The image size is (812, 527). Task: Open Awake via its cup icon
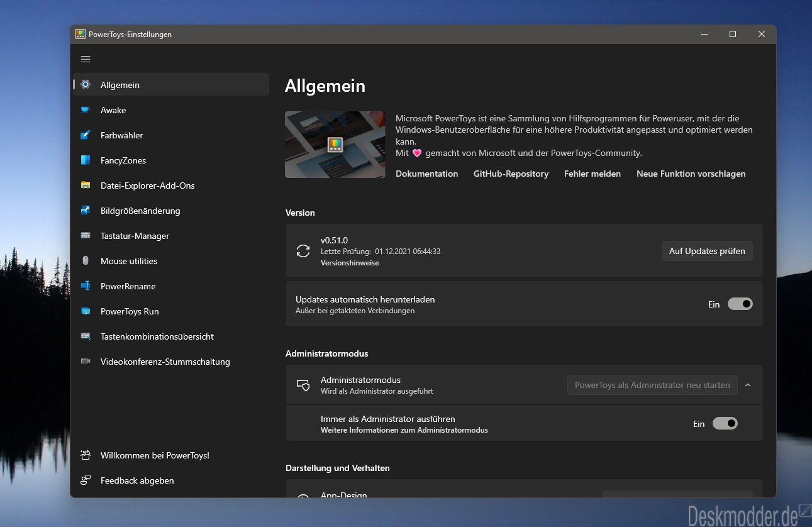pyautogui.click(x=86, y=109)
